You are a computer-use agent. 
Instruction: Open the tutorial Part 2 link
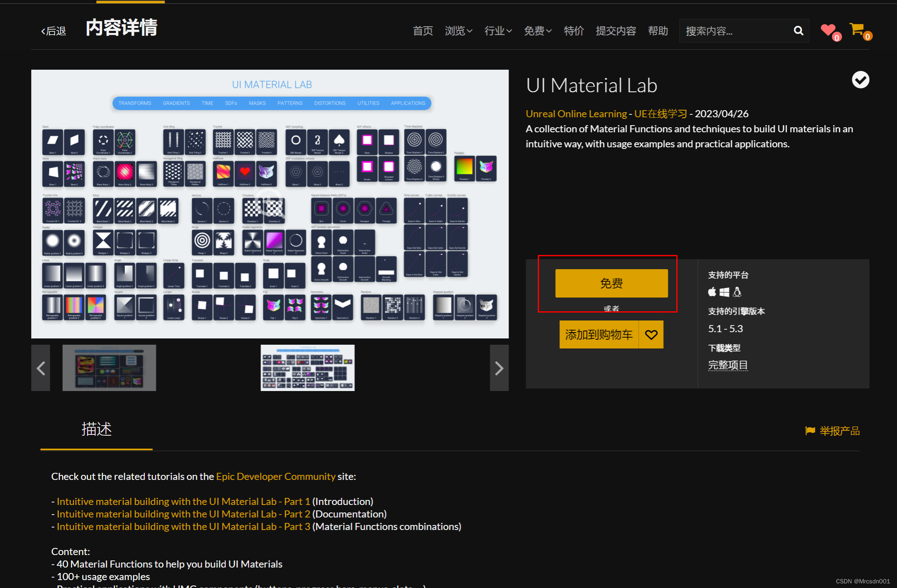coord(184,514)
